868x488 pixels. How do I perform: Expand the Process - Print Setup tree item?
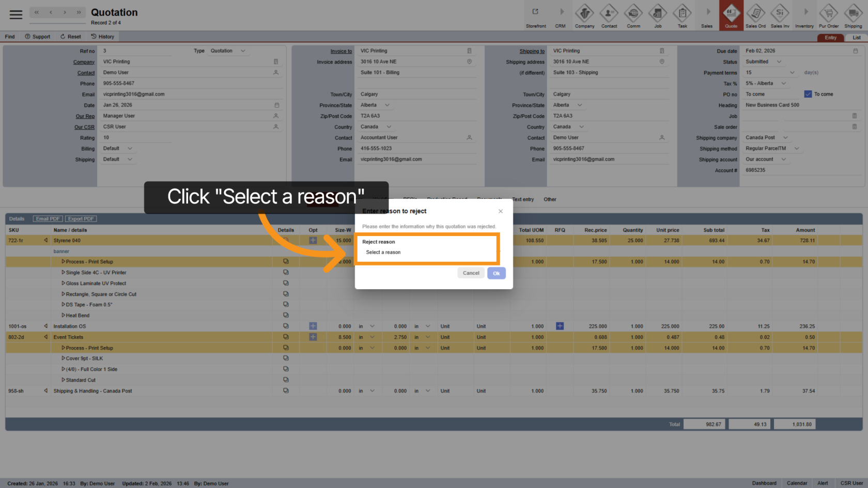pyautogui.click(x=64, y=262)
